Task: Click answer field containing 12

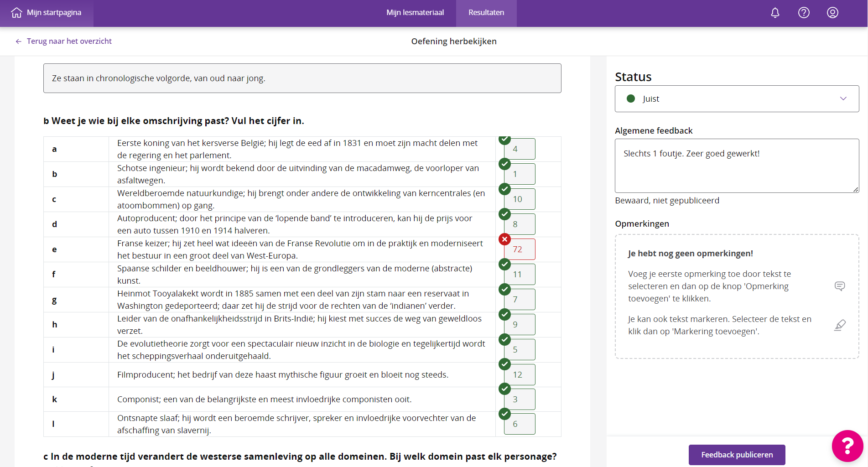Action: [x=520, y=375]
